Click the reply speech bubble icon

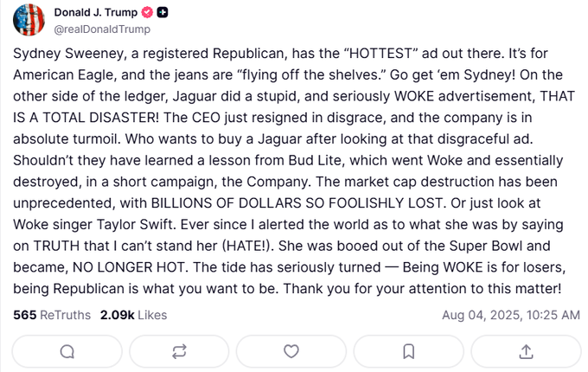click(x=67, y=352)
